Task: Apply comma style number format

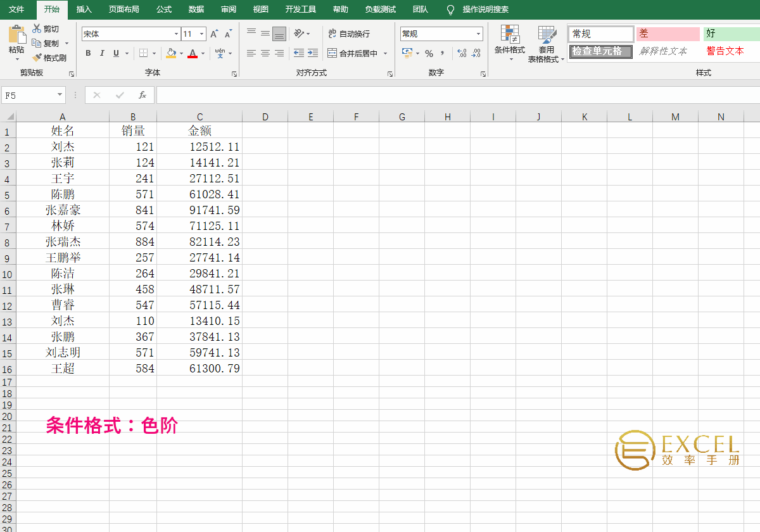Action: pyautogui.click(x=443, y=53)
